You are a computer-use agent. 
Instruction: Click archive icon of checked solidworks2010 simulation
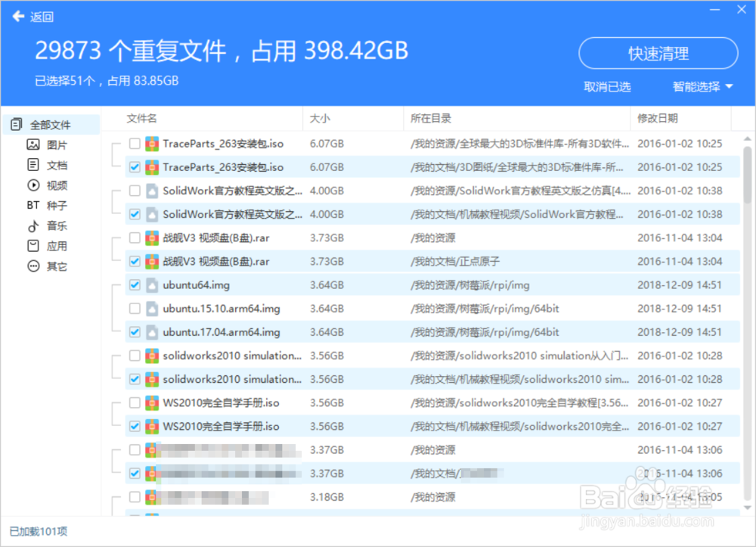pos(152,379)
